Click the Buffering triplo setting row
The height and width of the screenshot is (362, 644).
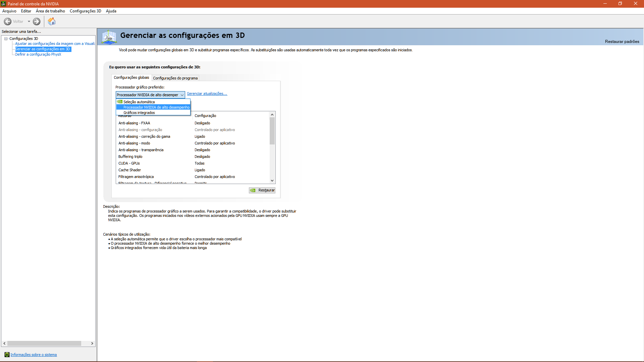click(130, 157)
